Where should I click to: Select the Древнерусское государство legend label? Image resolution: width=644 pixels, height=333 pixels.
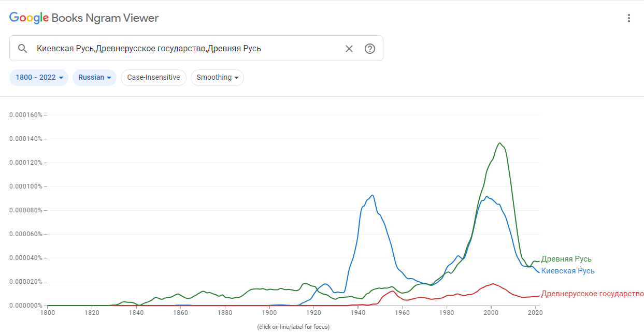(x=592, y=294)
